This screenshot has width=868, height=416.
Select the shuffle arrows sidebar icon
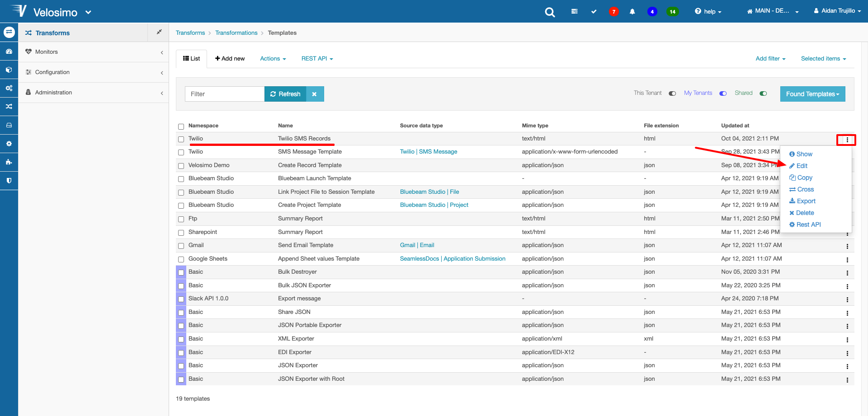point(9,107)
